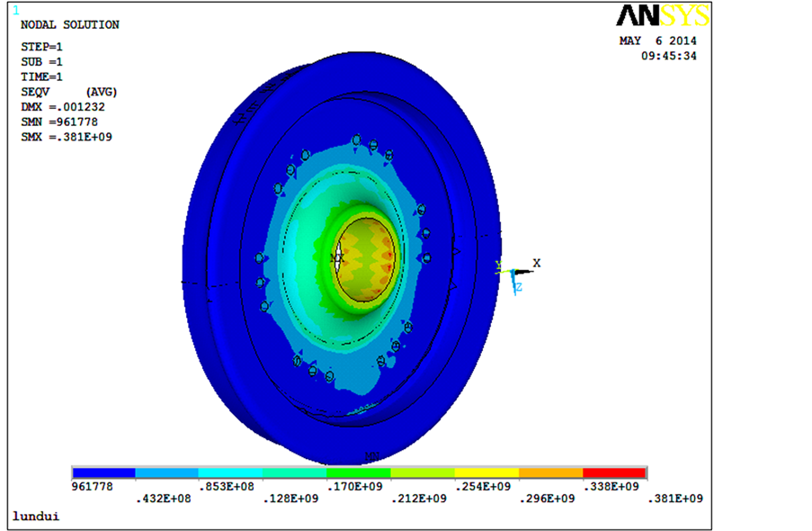The image size is (812, 531).
Task: Click the coordinate triad X axis label
Action: click(537, 263)
